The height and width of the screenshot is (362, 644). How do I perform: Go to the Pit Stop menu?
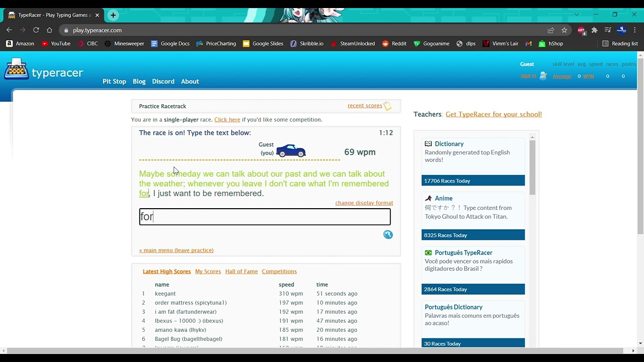point(114,81)
